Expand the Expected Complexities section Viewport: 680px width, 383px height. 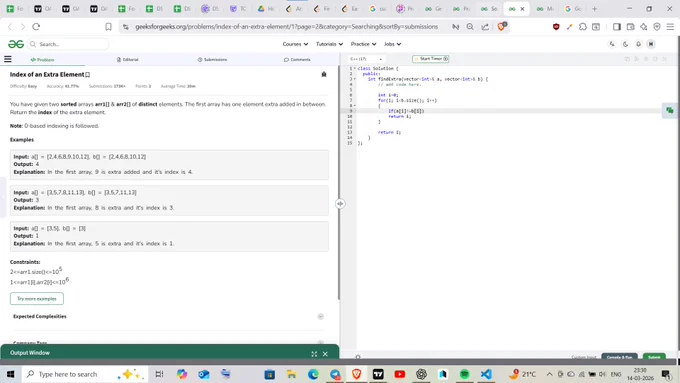(x=320, y=317)
